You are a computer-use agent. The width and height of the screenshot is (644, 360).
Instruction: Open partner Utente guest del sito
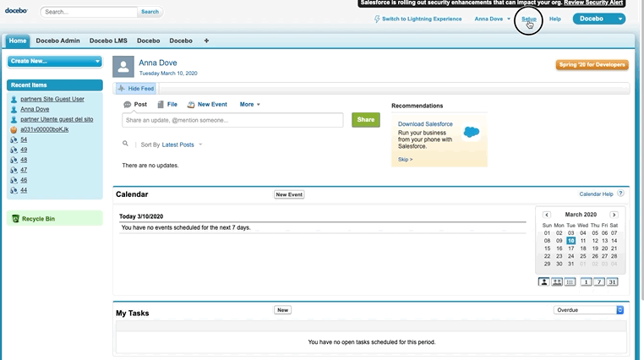pos(57,119)
